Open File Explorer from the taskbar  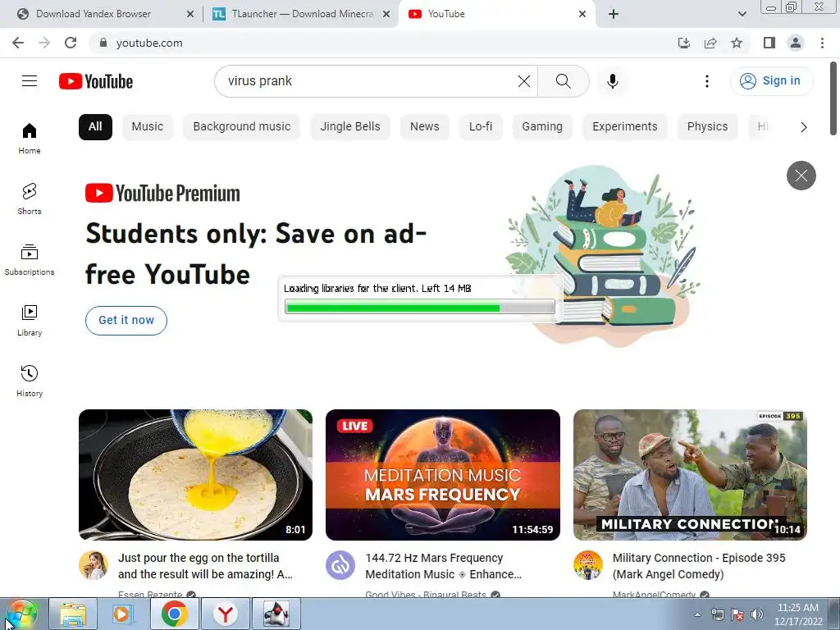[73, 614]
